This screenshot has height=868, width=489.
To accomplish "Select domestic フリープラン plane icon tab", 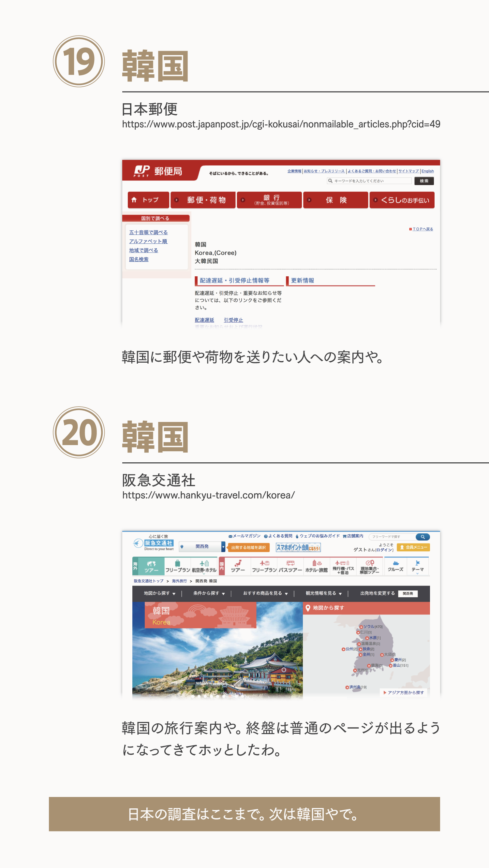I will point(264,566).
